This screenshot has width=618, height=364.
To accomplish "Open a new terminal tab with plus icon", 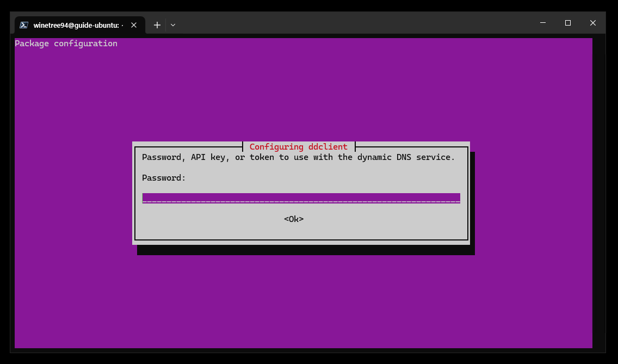I will (x=157, y=25).
